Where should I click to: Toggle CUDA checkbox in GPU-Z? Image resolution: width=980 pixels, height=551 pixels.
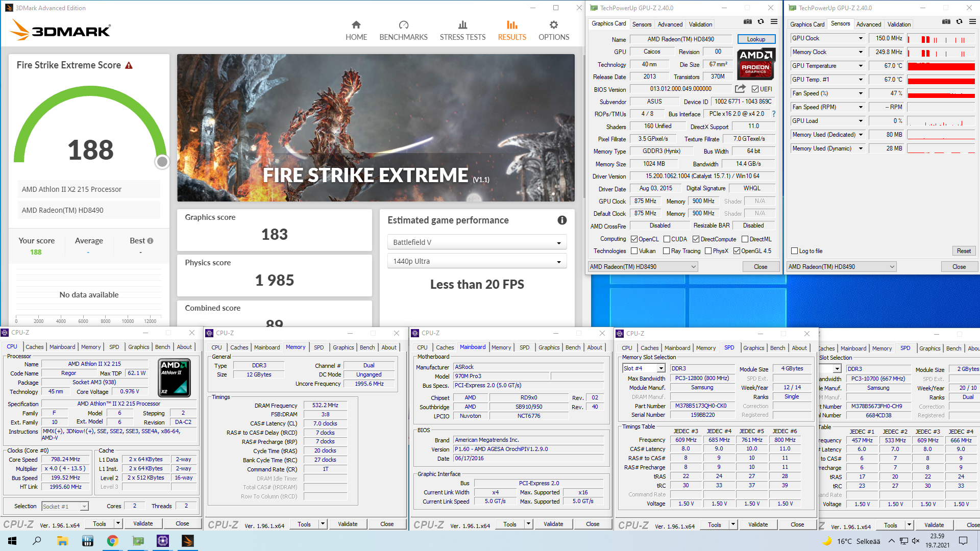[666, 239]
